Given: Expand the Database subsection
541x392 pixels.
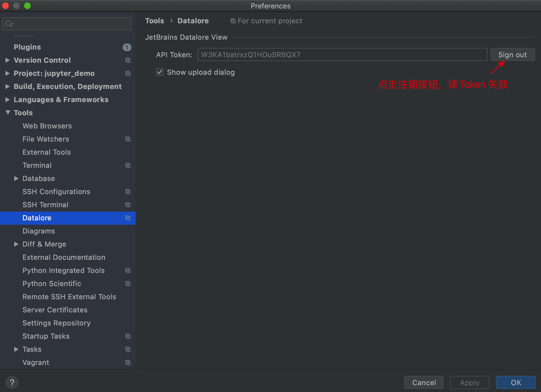Looking at the screenshot, I should point(16,178).
